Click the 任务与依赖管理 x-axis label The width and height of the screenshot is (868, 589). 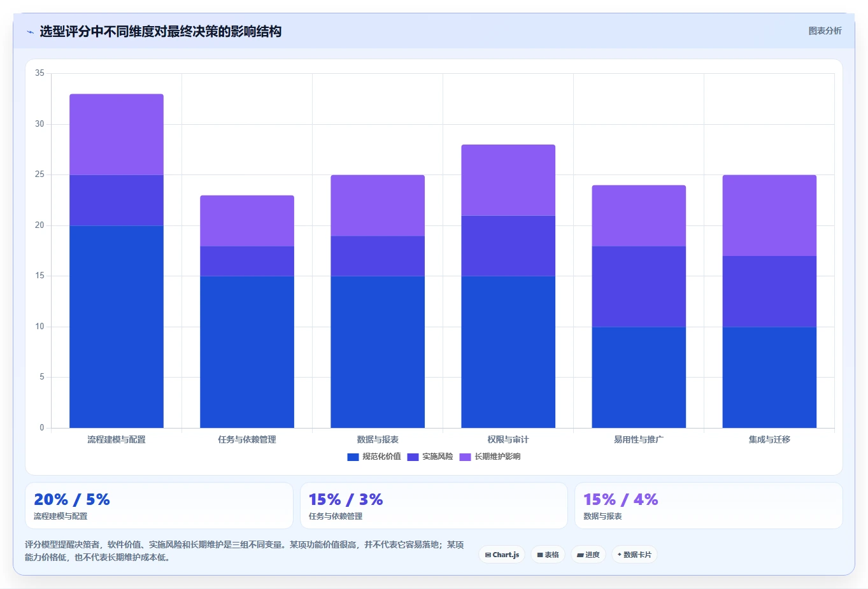pyautogui.click(x=247, y=439)
